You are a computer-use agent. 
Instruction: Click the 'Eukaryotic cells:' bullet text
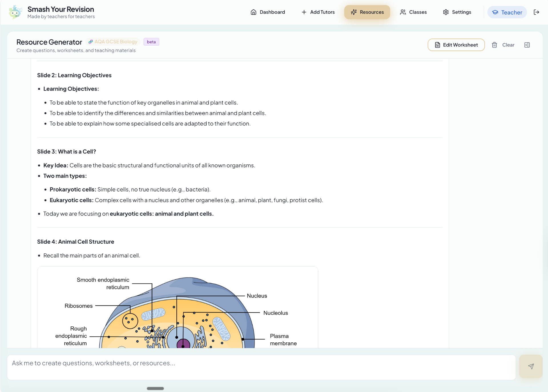click(x=186, y=200)
